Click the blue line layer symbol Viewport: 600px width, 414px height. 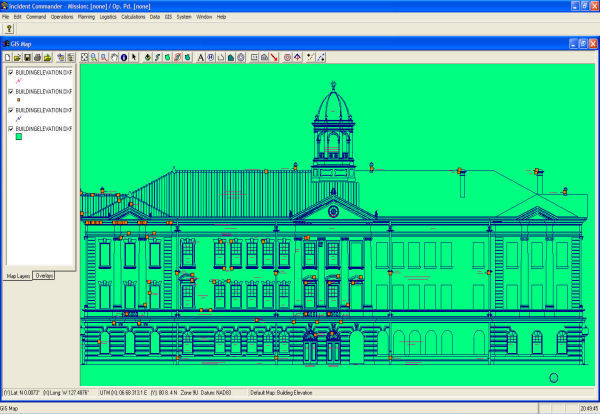pos(18,119)
